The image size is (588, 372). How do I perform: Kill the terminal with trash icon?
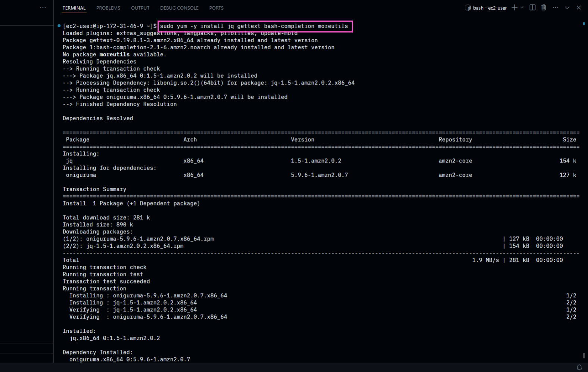(544, 7)
